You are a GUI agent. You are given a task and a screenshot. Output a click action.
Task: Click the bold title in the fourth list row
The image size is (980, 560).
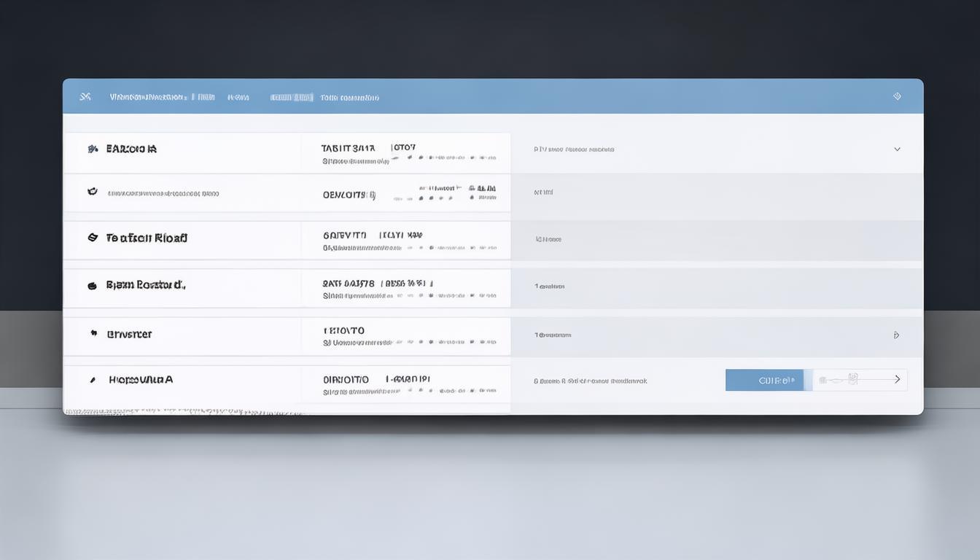146,285
